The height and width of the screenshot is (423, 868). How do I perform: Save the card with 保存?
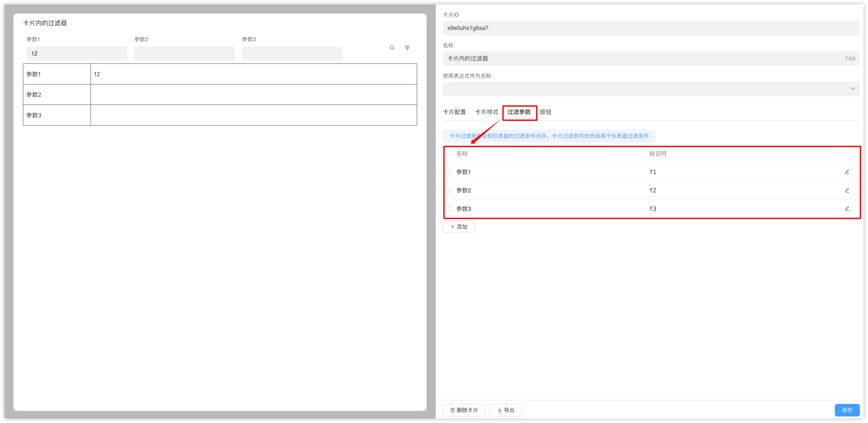point(847,410)
